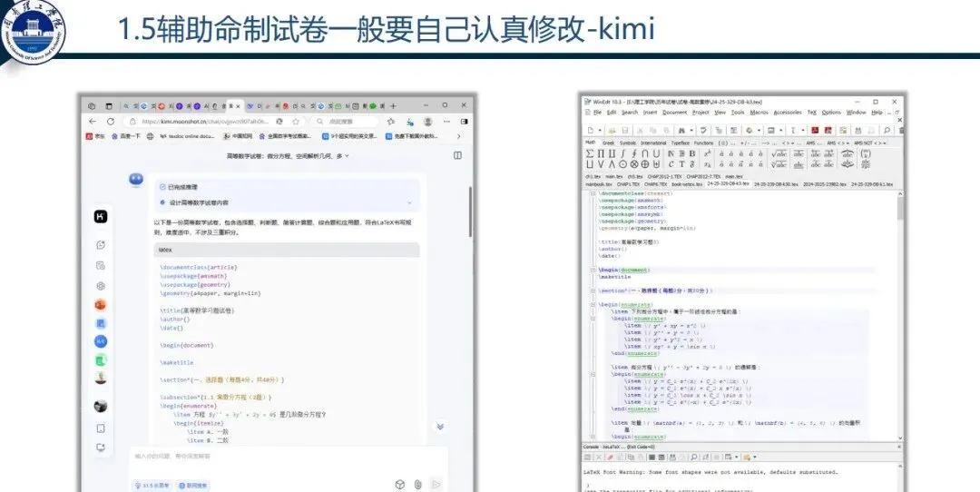The width and height of the screenshot is (980, 492).
Task: Open the CHAP2012-1.TEX document tab
Action: click(663, 176)
